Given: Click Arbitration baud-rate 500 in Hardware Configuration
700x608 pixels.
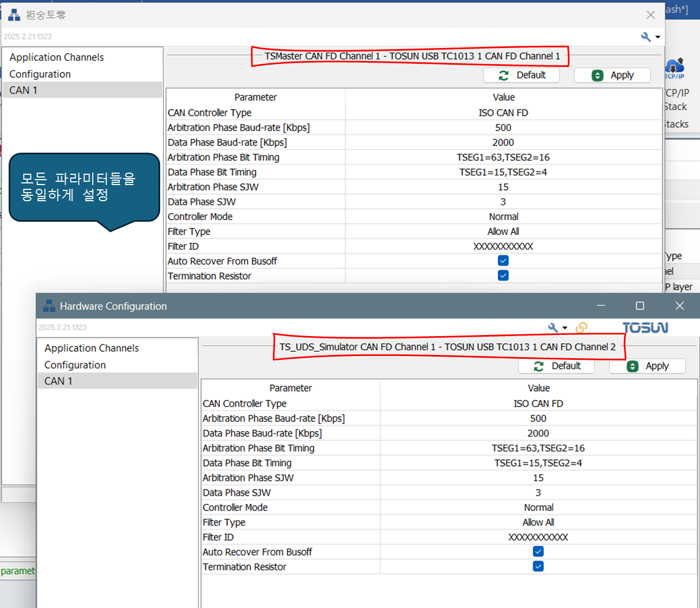Looking at the screenshot, I should coord(538,418).
